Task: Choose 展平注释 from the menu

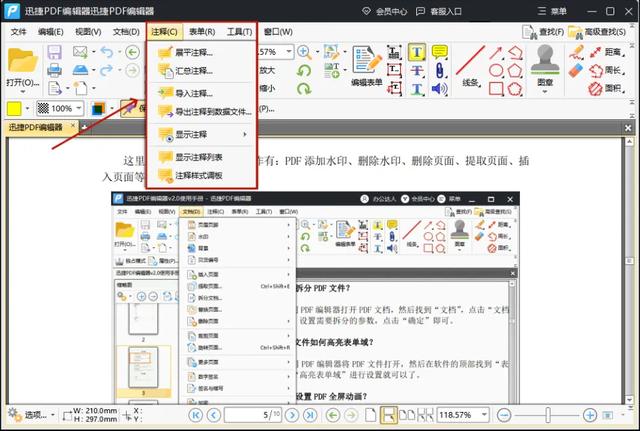Action: tap(202, 53)
